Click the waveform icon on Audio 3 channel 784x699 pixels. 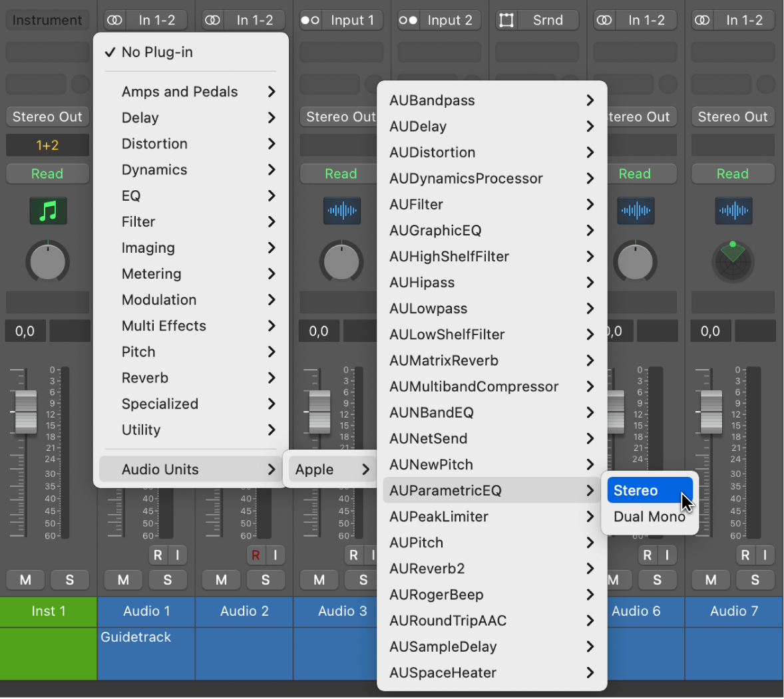click(x=341, y=210)
